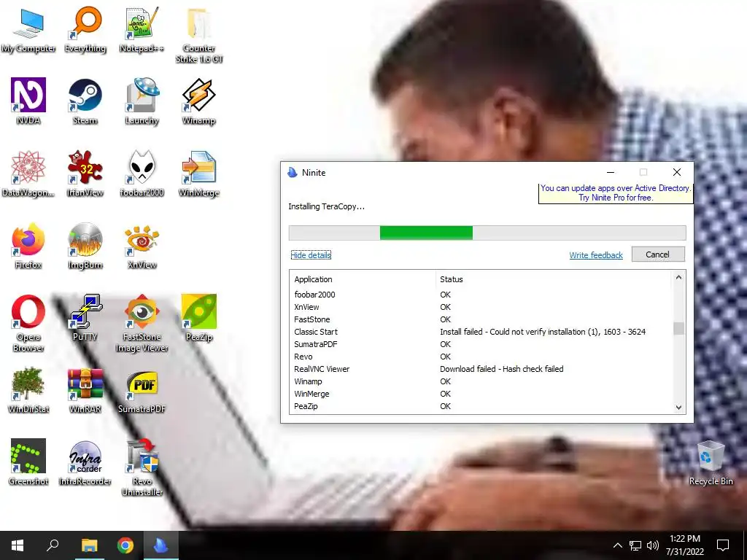The height and width of the screenshot is (560, 747).
Task: Select the Classic Start failed row
Action: tap(481, 332)
